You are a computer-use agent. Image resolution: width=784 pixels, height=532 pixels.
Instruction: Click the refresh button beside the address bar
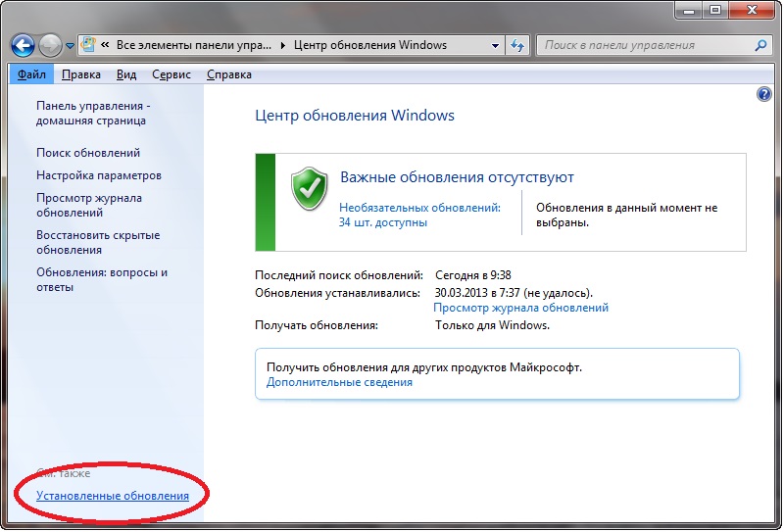point(516,45)
